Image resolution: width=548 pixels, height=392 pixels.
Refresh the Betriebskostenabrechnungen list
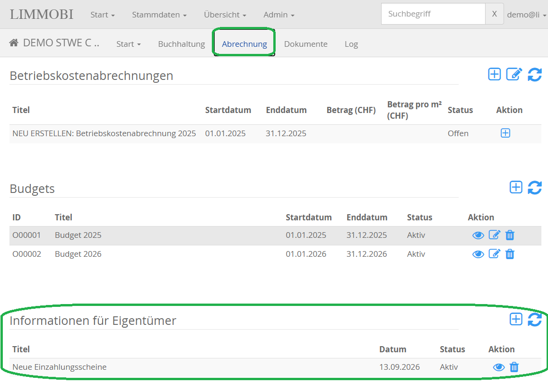[535, 74]
